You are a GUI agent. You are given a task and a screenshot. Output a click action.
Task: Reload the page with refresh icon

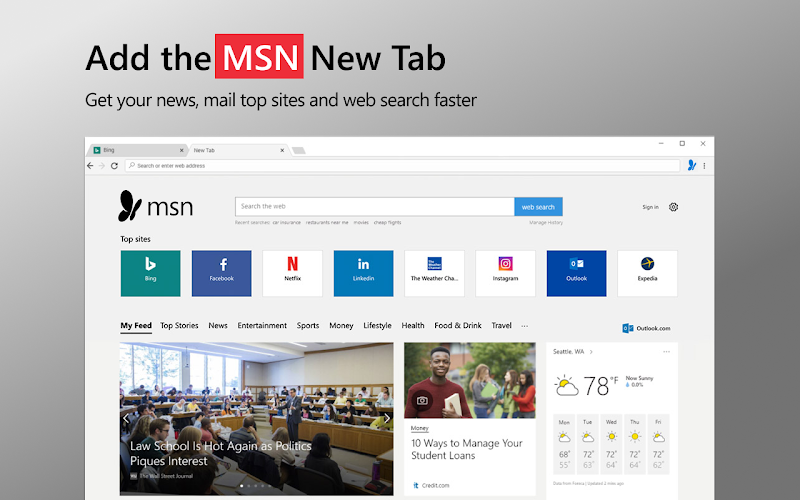click(x=114, y=166)
